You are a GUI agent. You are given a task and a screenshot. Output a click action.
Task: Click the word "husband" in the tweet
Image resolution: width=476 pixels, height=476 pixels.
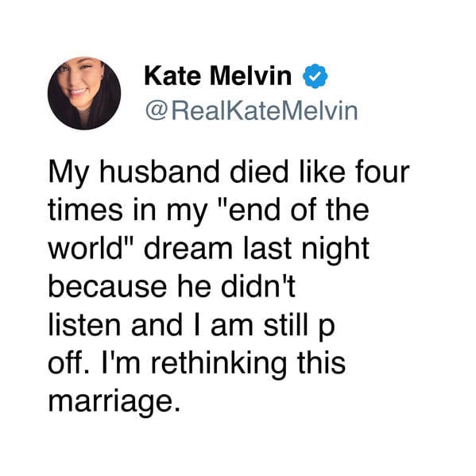point(160,172)
